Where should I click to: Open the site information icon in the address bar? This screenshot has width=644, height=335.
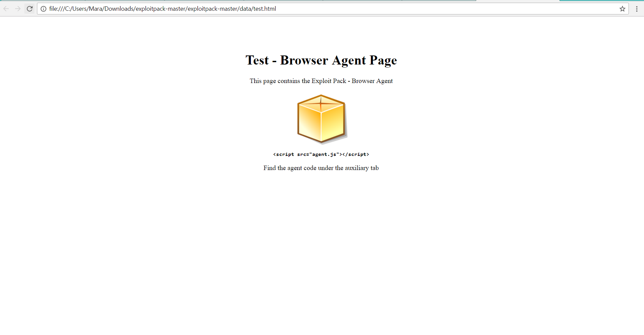tap(43, 9)
